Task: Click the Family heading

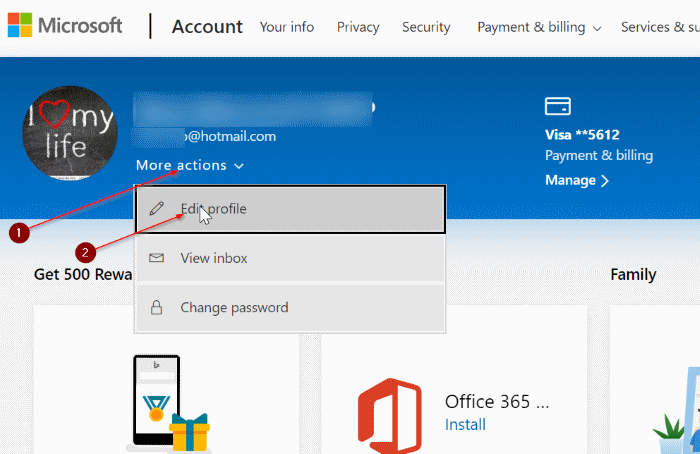Action: click(633, 275)
